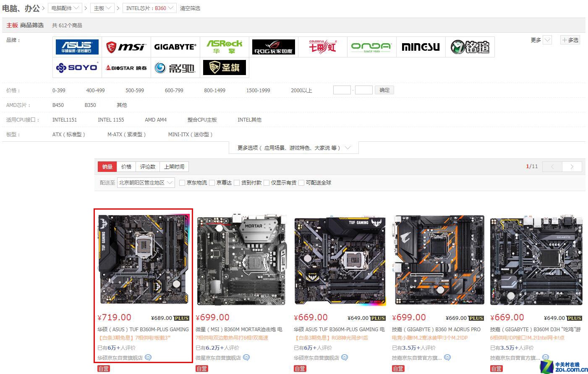Sort results by 上架时间

click(x=174, y=167)
